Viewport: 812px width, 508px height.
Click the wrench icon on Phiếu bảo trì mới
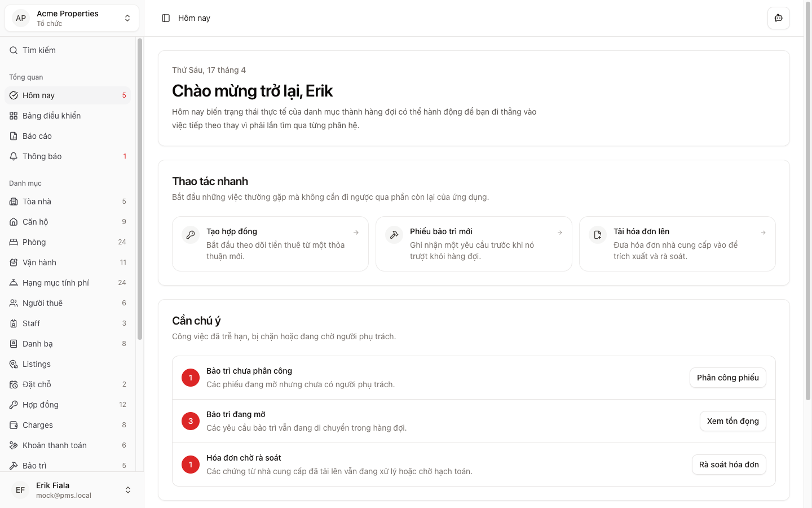[x=395, y=235]
